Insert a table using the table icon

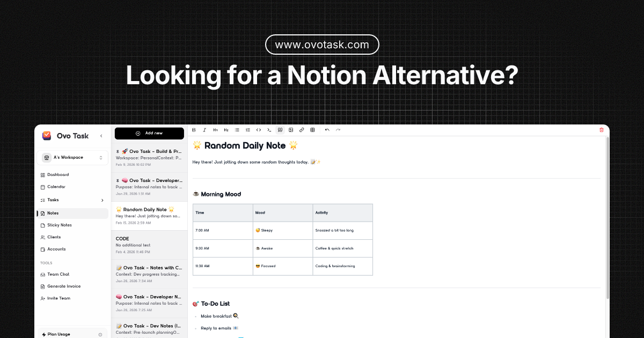(x=312, y=130)
